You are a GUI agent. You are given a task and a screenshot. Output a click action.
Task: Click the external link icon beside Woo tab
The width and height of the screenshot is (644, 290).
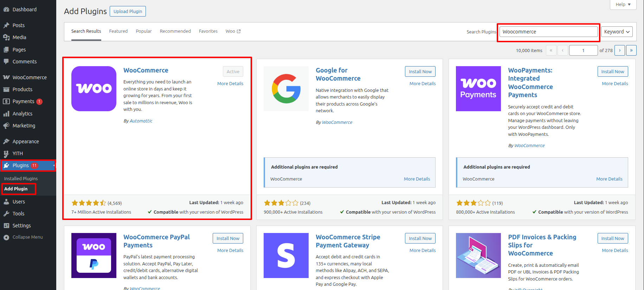(x=239, y=31)
